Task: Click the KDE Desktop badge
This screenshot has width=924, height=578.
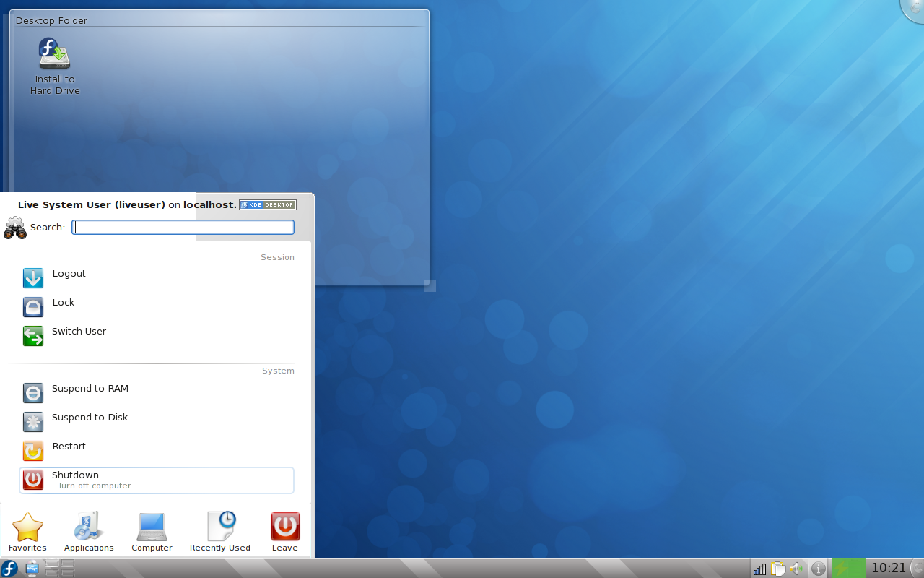Action: point(268,204)
